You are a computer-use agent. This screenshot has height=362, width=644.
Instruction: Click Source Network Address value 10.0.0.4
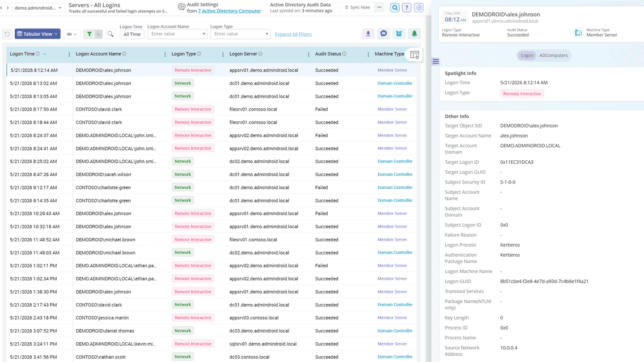pos(509,348)
